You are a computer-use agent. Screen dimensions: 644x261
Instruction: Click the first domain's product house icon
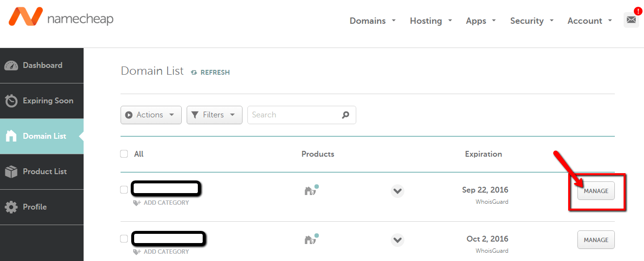pos(310,191)
